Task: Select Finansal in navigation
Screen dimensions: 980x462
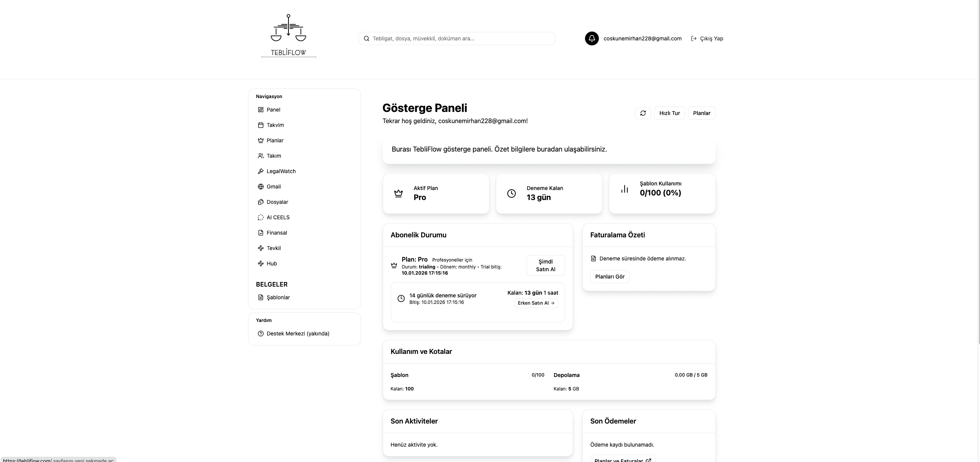Action: pos(277,233)
